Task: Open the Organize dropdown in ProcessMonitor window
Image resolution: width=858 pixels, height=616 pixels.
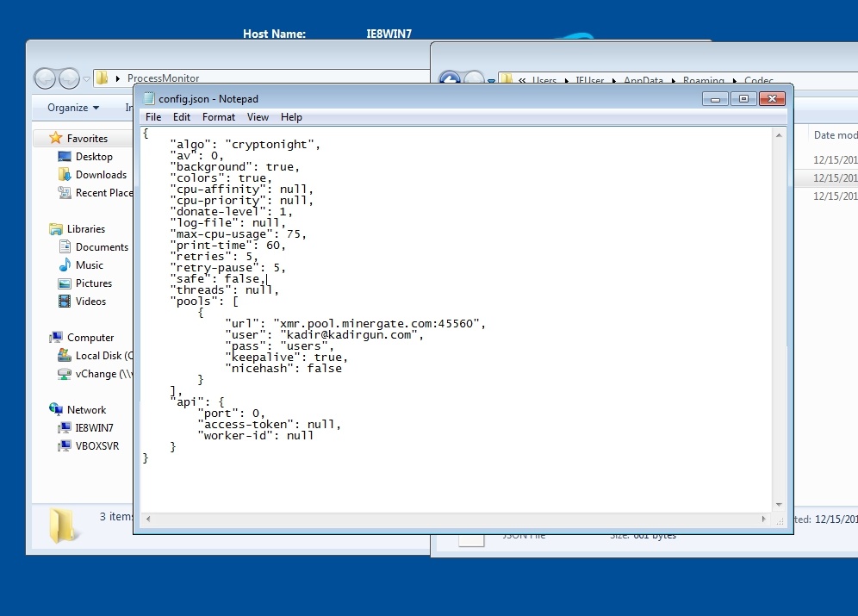Action: pyautogui.click(x=73, y=108)
